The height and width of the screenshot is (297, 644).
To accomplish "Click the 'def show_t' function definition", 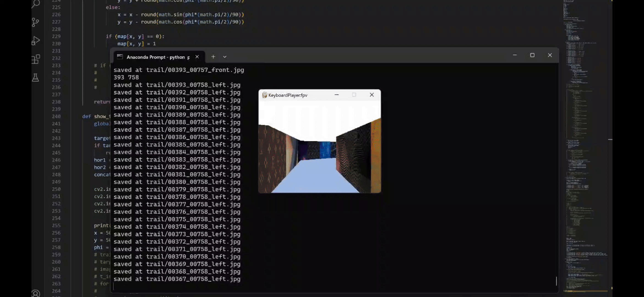I will tap(96, 116).
